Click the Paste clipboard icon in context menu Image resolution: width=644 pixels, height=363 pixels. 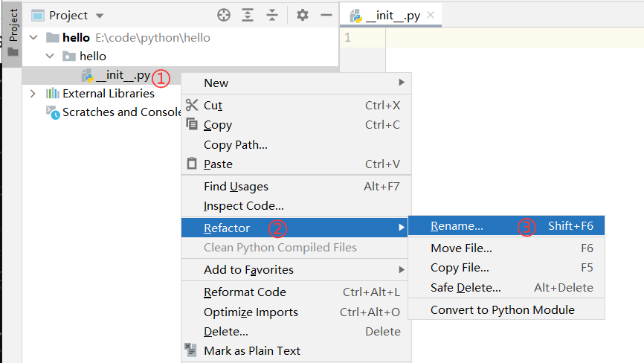click(192, 164)
